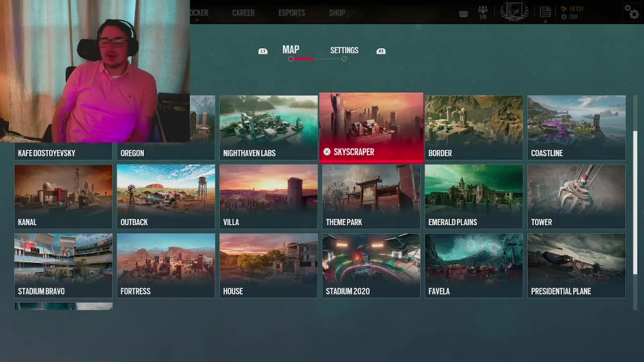Toggle the Skyscraper map selection
The image size is (644, 362).
coord(371,128)
